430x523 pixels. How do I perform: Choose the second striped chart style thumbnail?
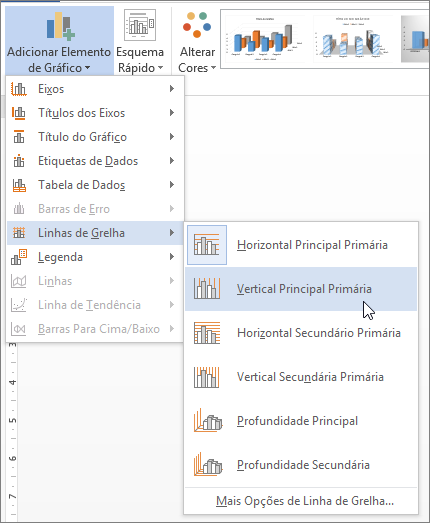point(353,39)
